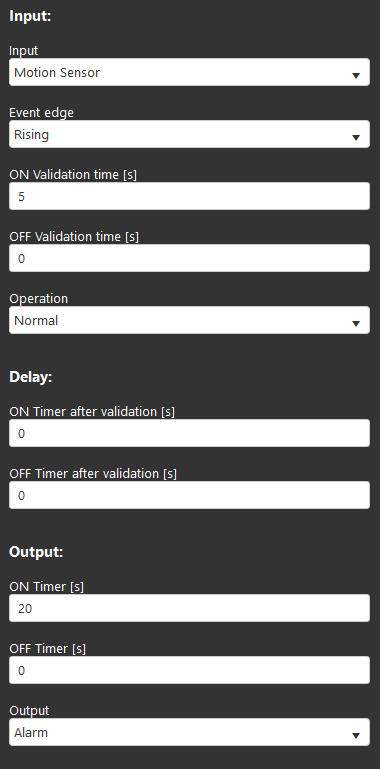Open the Operation dropdown set to Normal
Image resolution: width=381 pixels, height=769 pixels.
coord(189,320)
